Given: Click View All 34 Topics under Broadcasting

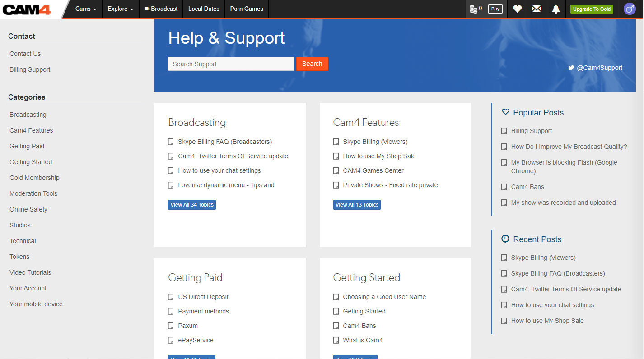Looking at the screenshot, I should coord(191,204).
